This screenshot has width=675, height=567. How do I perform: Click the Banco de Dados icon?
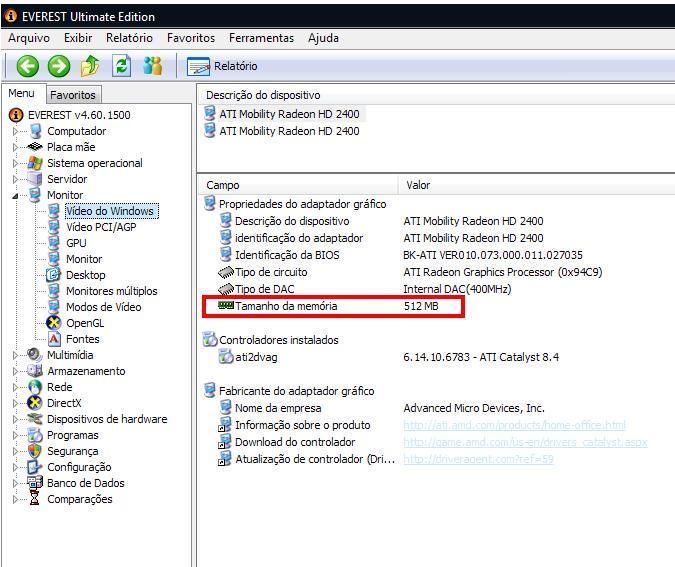(35, 483)
